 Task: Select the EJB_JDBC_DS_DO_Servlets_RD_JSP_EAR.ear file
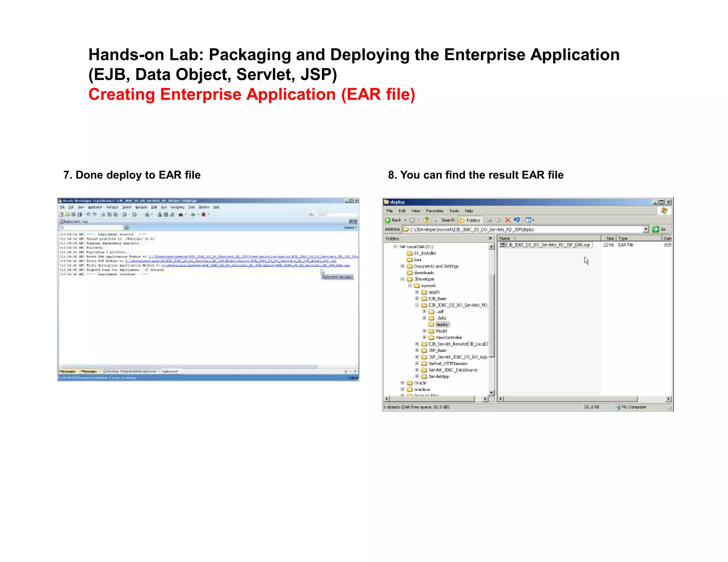[x=546, y=245]
